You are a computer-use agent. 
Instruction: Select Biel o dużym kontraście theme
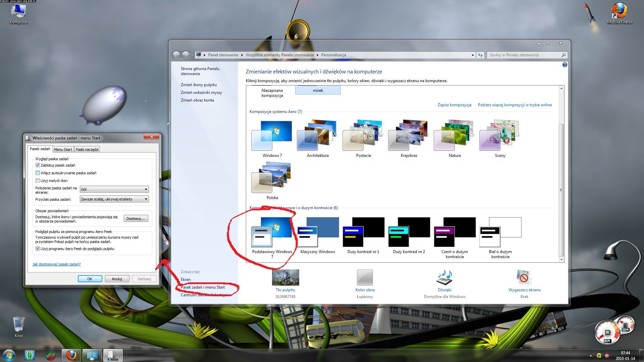[500, 237]
